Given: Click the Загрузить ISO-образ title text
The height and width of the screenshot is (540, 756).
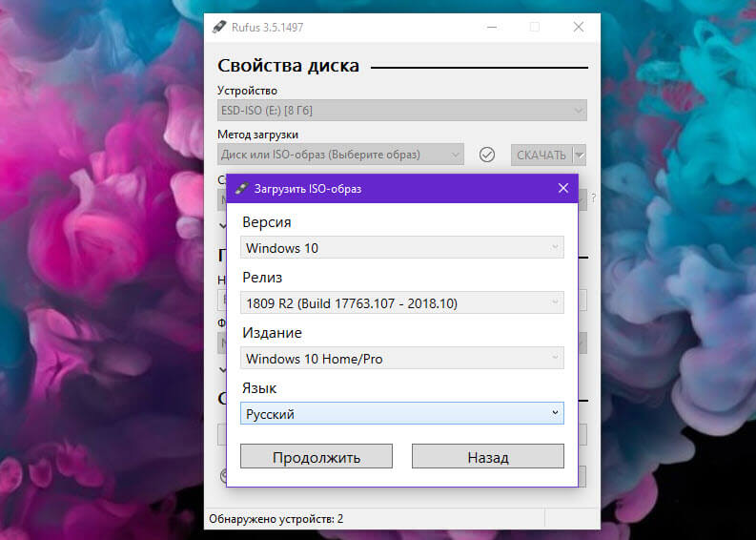Looking at the screenshot, I should (x=308, y=189).
